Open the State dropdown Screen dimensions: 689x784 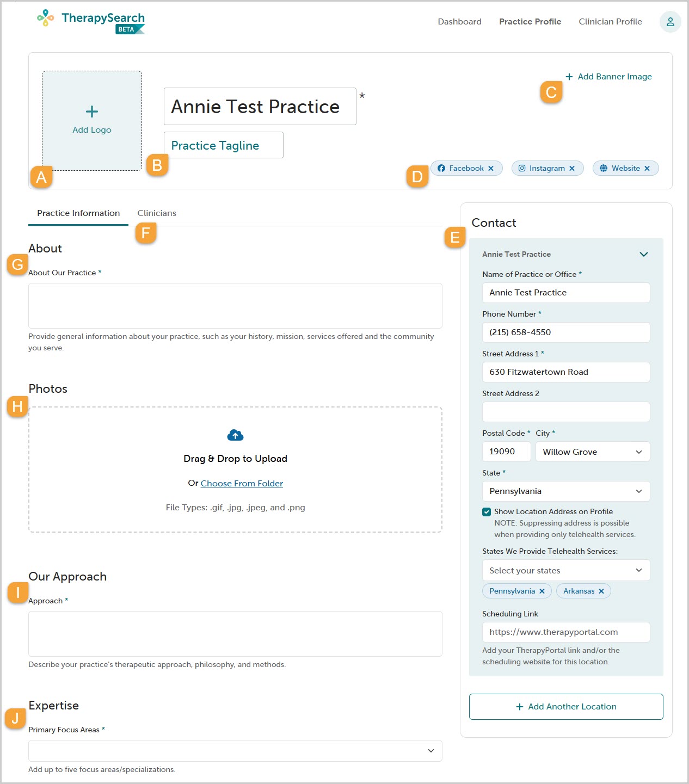point(566,491)
